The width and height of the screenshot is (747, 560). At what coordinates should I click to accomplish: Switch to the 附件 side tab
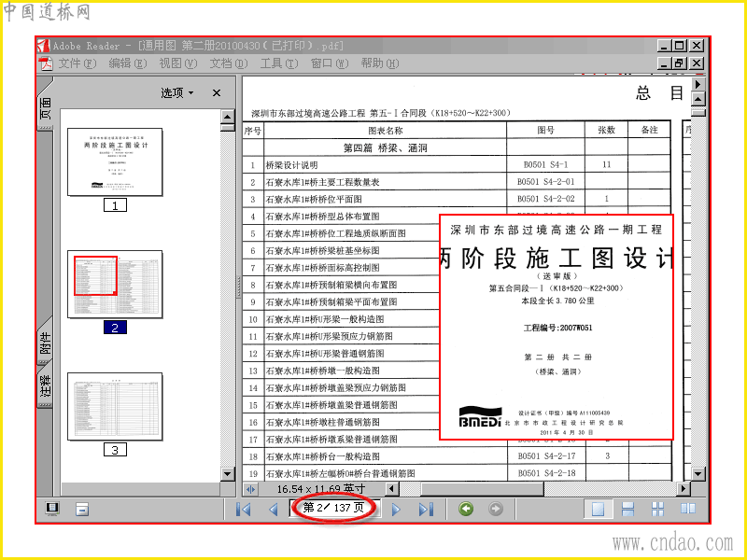pyautogui.click(x=46, y=343)
